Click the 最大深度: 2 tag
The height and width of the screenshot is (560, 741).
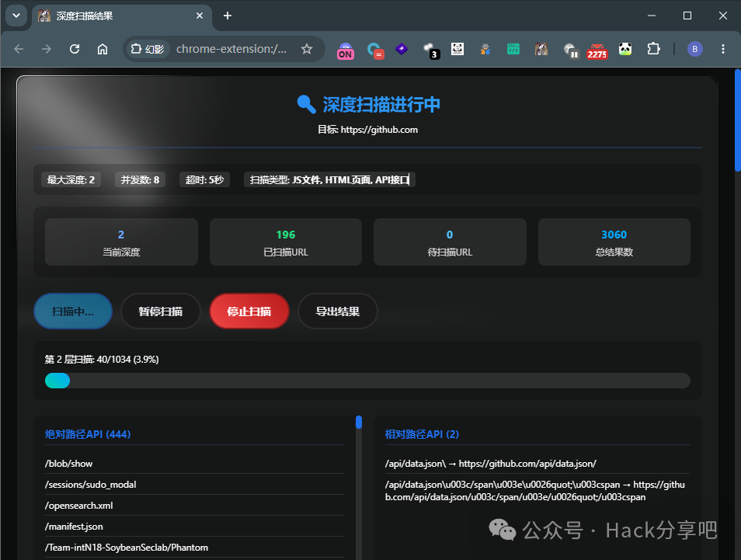71,179
